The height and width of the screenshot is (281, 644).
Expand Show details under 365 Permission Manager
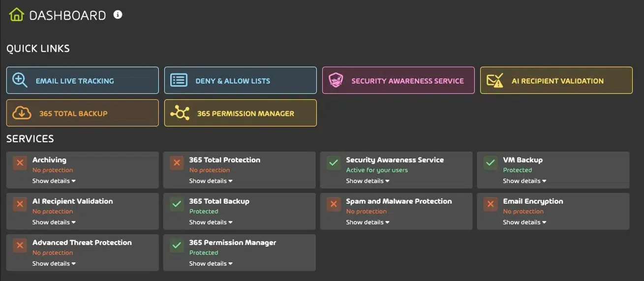[211, 263]
